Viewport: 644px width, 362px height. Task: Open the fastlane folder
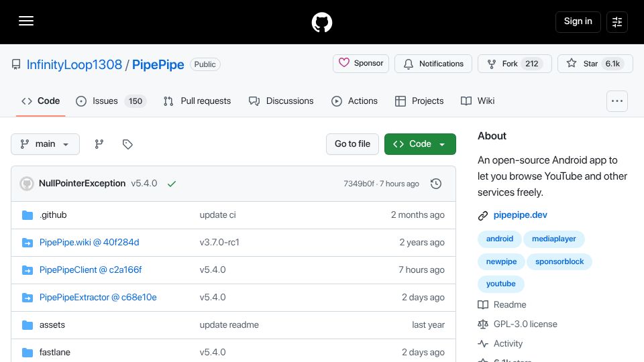tap(54, 353)
